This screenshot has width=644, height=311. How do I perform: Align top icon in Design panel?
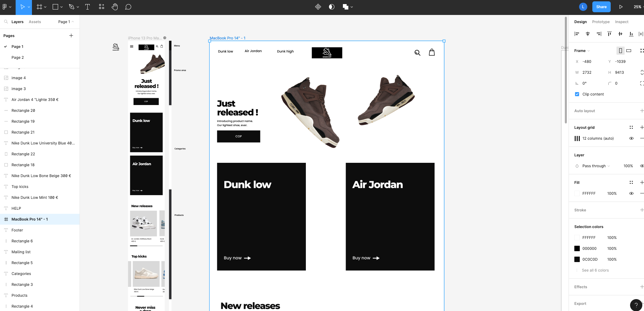click(609, 34)
